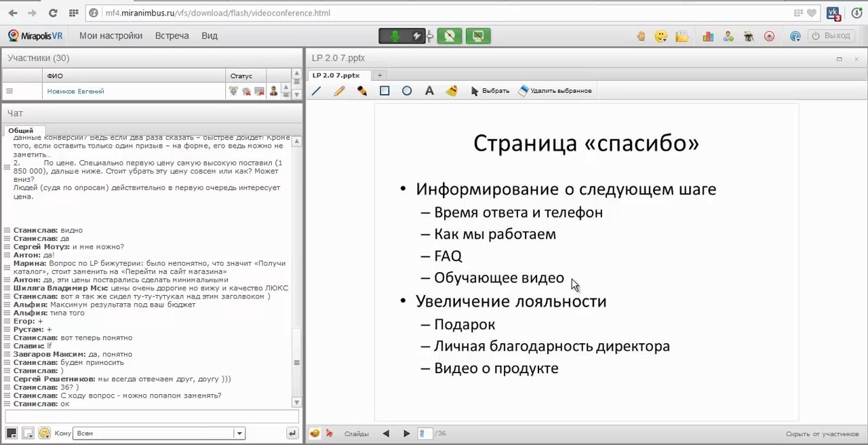Open the polls bar chart icon
Screen dimensions: 868x445
(x=708, y=36)
